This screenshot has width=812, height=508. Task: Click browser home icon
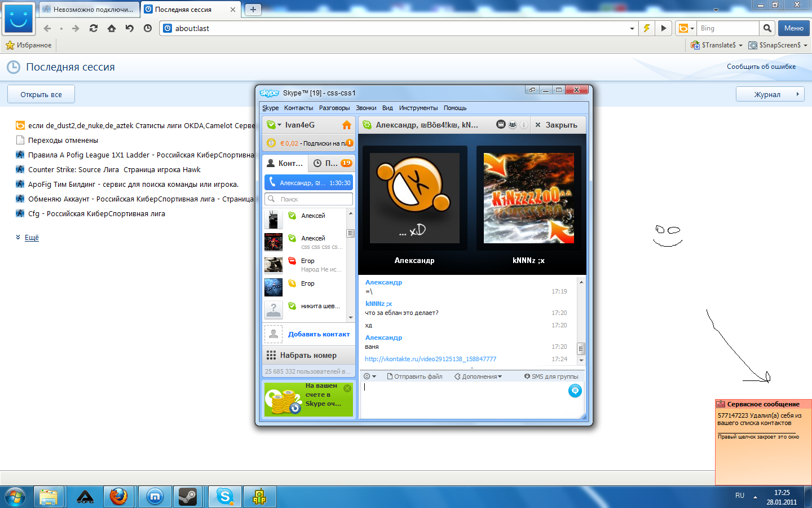112,28
